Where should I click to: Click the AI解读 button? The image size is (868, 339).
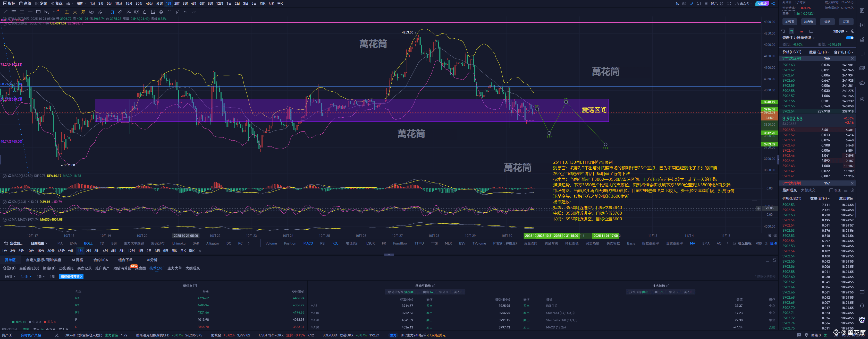tap(762, 3)
